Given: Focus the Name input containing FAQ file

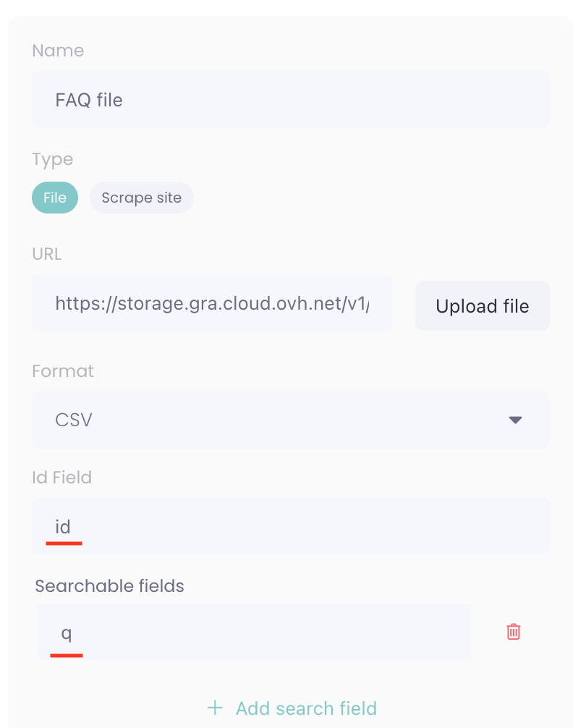Looking at the screenshot, I should pyautogui.click(x=289, y=100).
